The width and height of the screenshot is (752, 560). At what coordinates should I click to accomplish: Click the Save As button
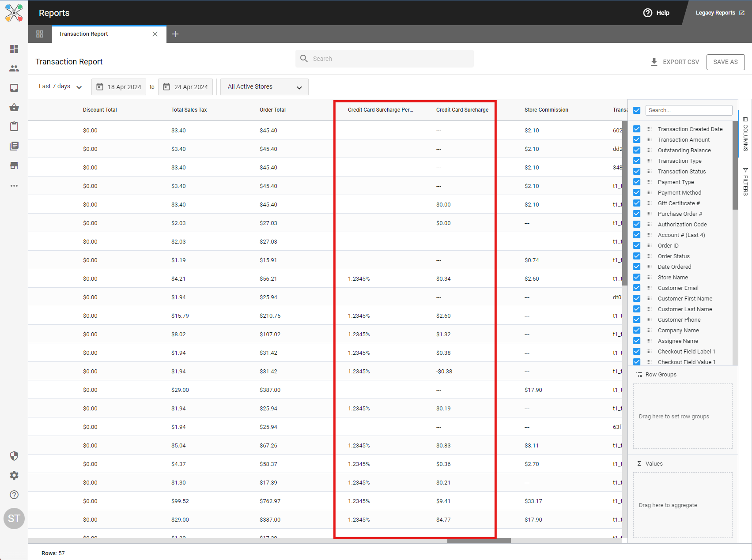click(725, 62)
